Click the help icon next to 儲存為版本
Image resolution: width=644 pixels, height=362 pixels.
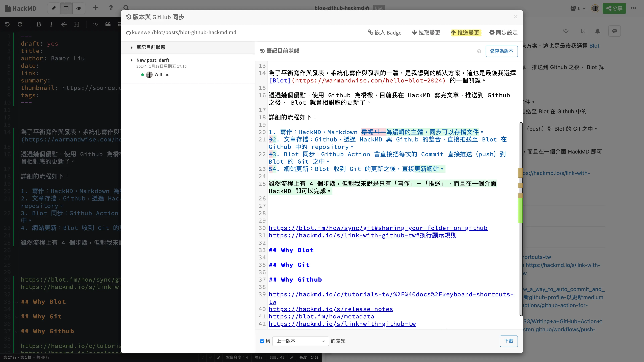click(479, 51)
